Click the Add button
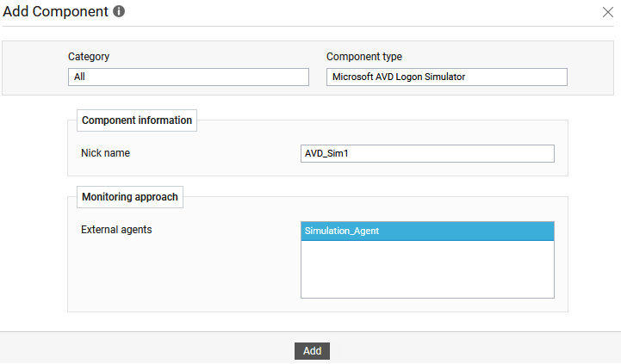Viewport: 621px width, 364px height. [312, 351]
